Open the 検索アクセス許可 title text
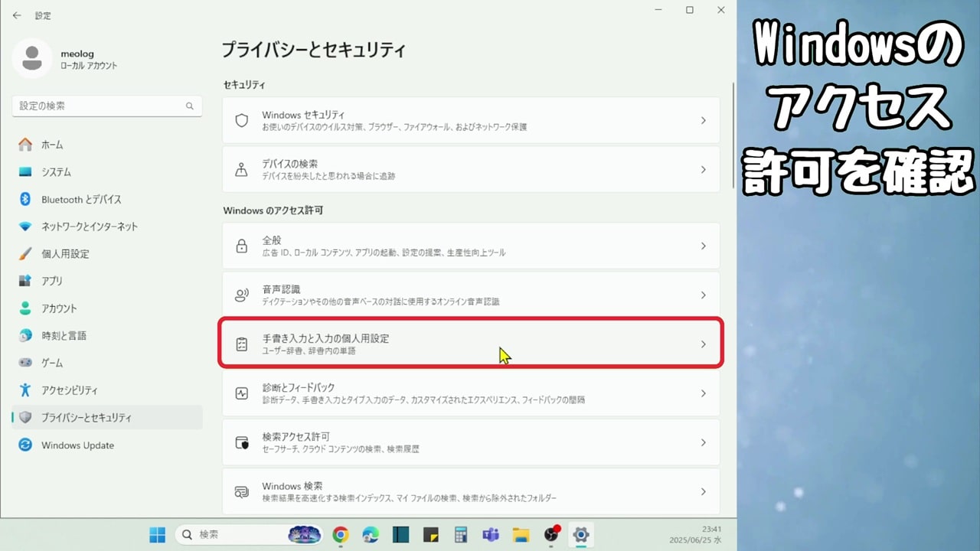980x551 pixels. point(296,436)
